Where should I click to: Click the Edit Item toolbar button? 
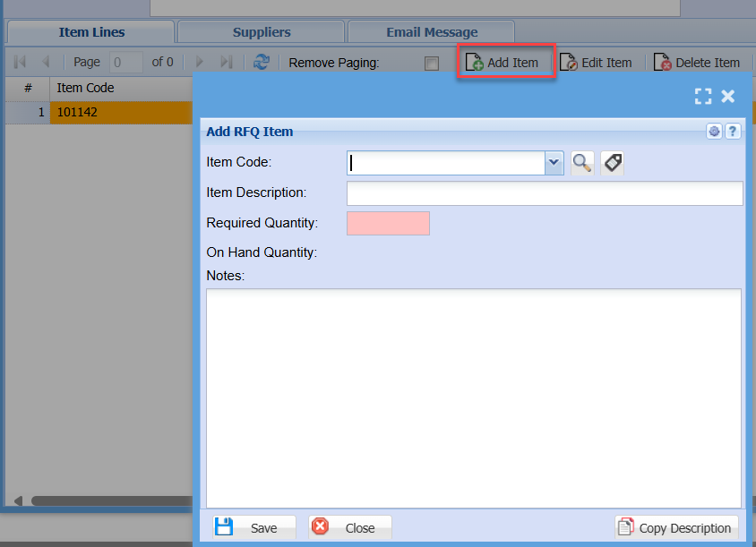(x=597, y=63)
